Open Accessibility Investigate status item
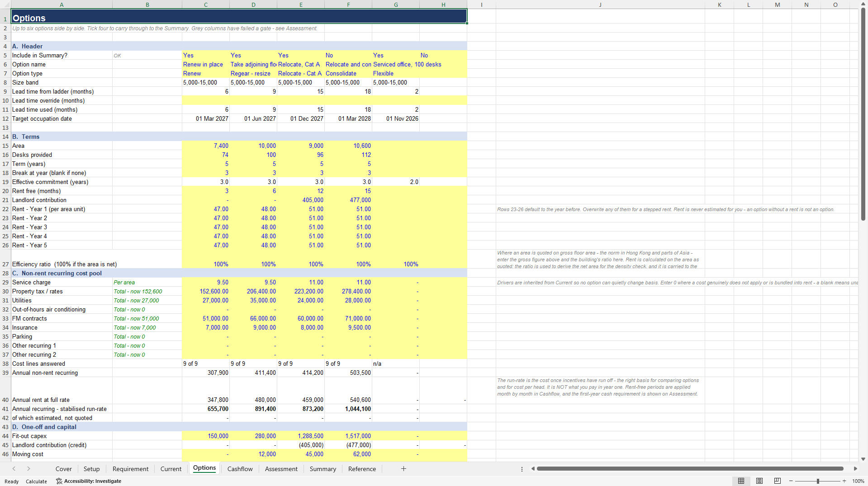Screen dimensions: 868x486 89,481
